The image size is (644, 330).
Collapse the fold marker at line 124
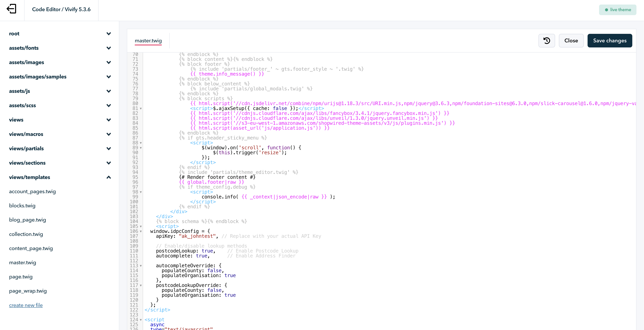point(141,320)
